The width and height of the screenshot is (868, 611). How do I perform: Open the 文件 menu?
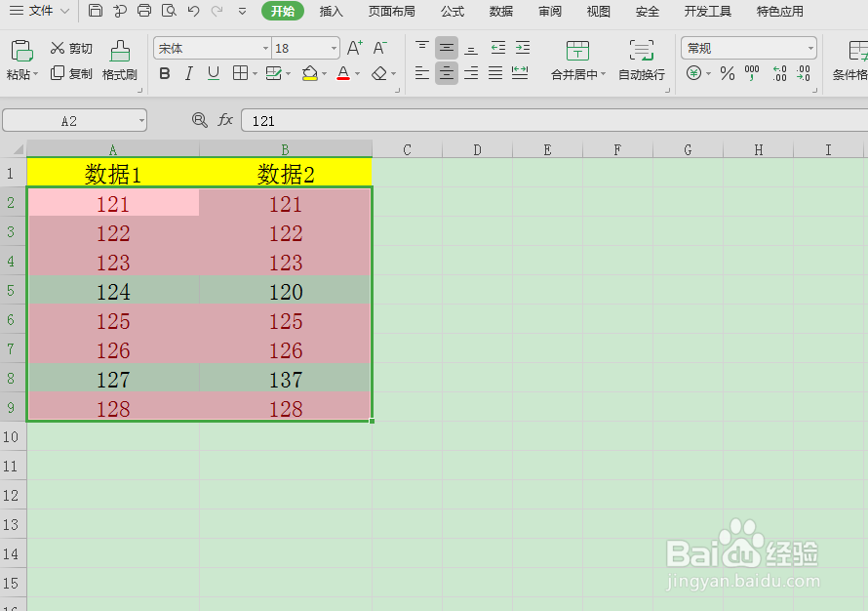tap(40, 11)
